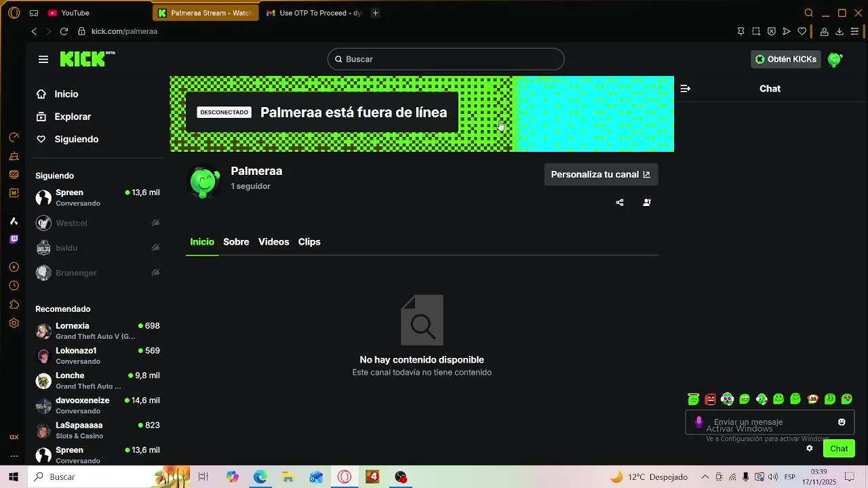Open Lornexia recommended channel
868x488 pixels.
coord(98,331)
